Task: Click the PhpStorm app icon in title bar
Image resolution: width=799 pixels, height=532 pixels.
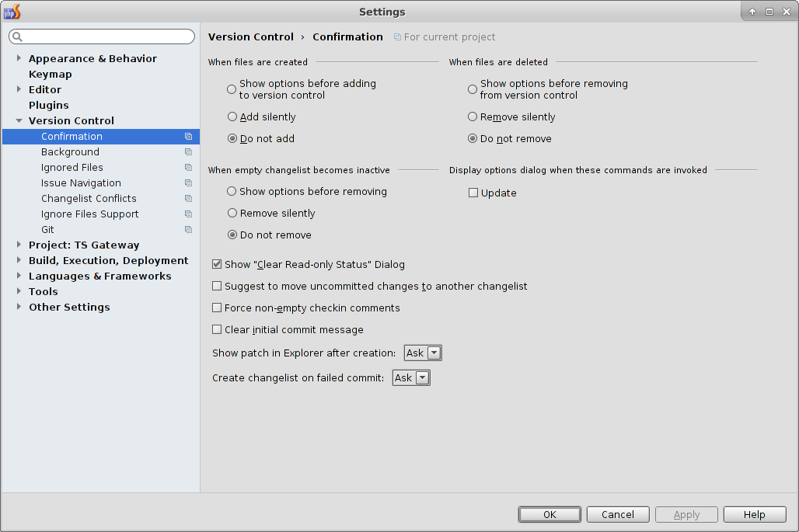Action: tap(12, 11)
